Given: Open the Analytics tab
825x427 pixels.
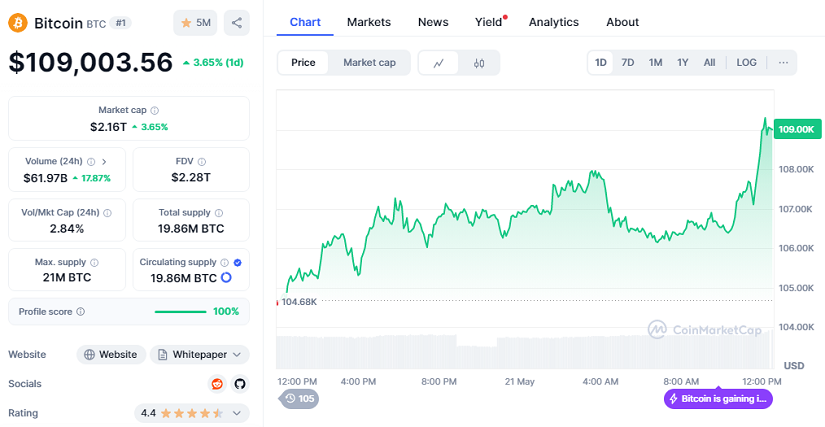Looking at the screenshot, I should click(554, 22).
